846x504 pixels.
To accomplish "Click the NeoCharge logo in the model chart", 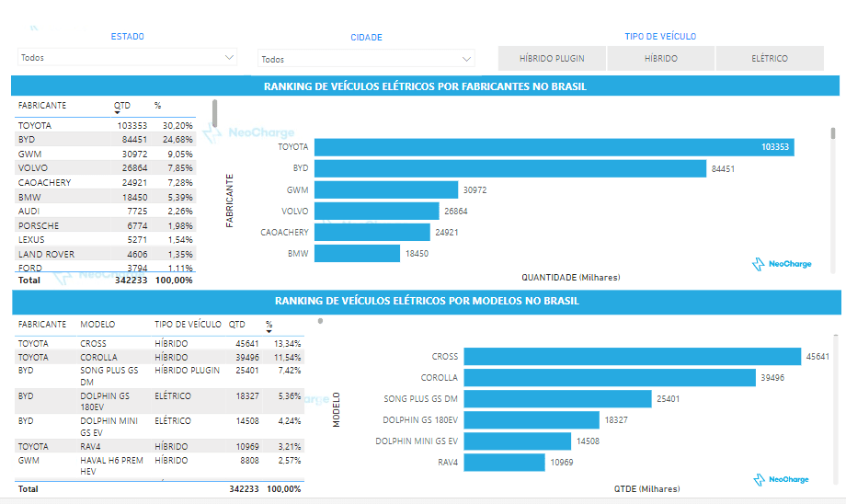I will 782,480.
